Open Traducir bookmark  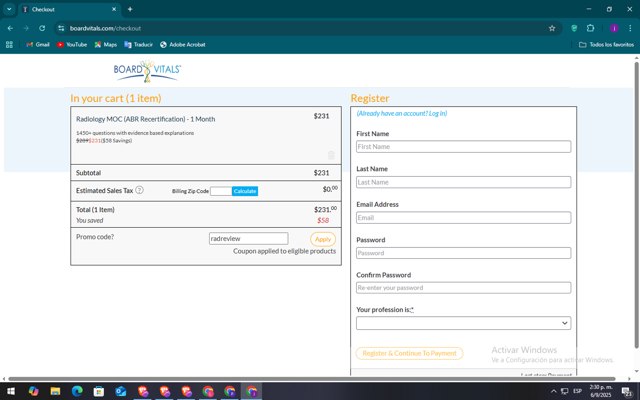coord(138,44)
